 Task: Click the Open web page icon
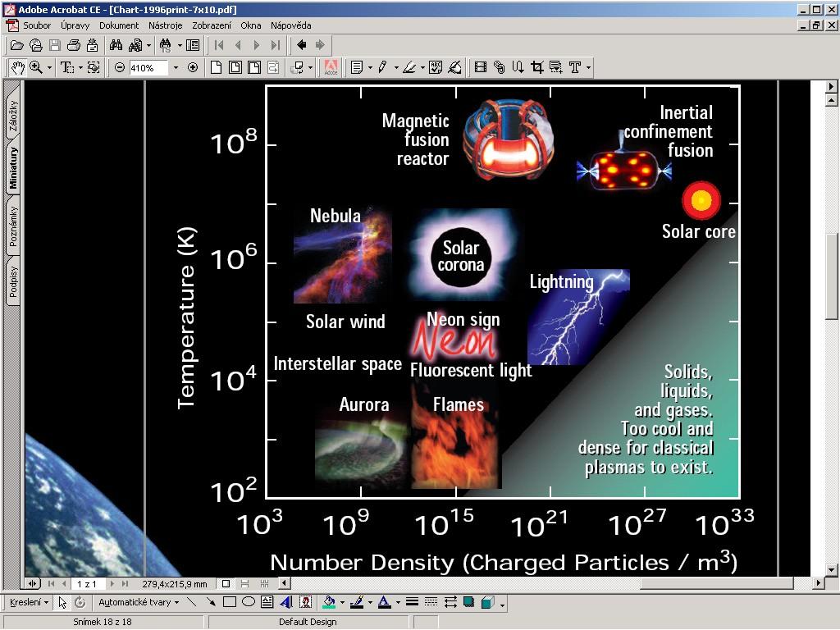pyautogui.click(x=35, y=46)
